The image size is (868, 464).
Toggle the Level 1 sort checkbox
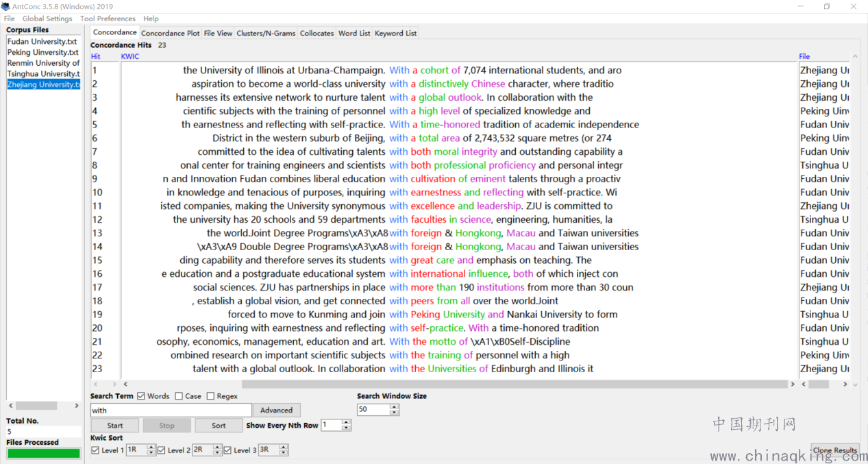coord(95,450)
